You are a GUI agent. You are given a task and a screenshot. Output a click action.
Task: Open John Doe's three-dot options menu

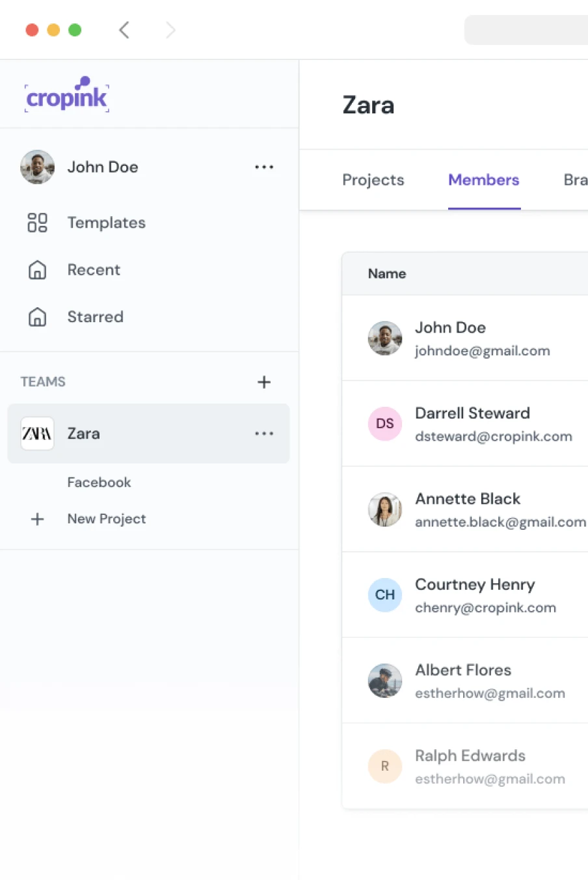click(x=264, y=167)
